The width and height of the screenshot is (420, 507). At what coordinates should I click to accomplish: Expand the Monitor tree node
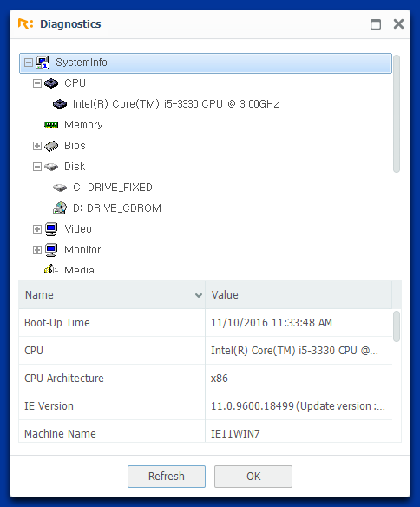37,250
